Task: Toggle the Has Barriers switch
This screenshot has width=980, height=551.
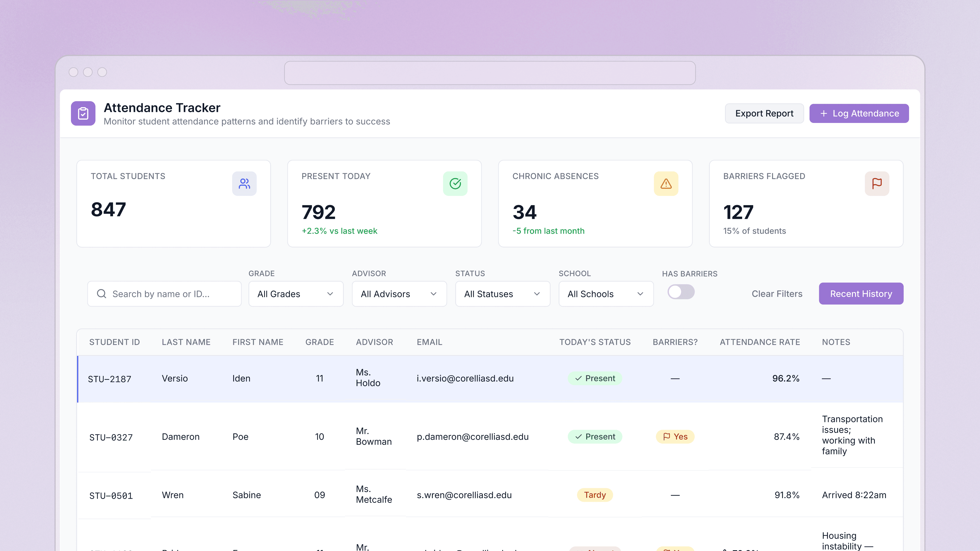Action: 681,292
